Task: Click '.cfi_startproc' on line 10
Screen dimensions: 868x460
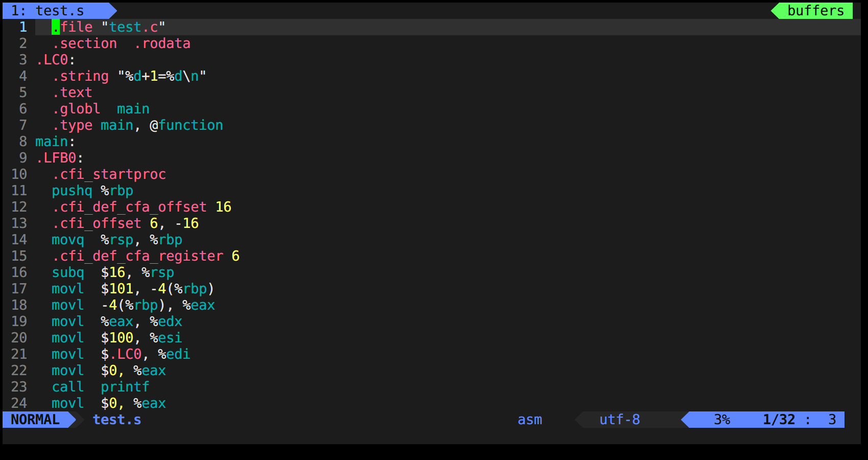Action: click(x=109, y=174)
